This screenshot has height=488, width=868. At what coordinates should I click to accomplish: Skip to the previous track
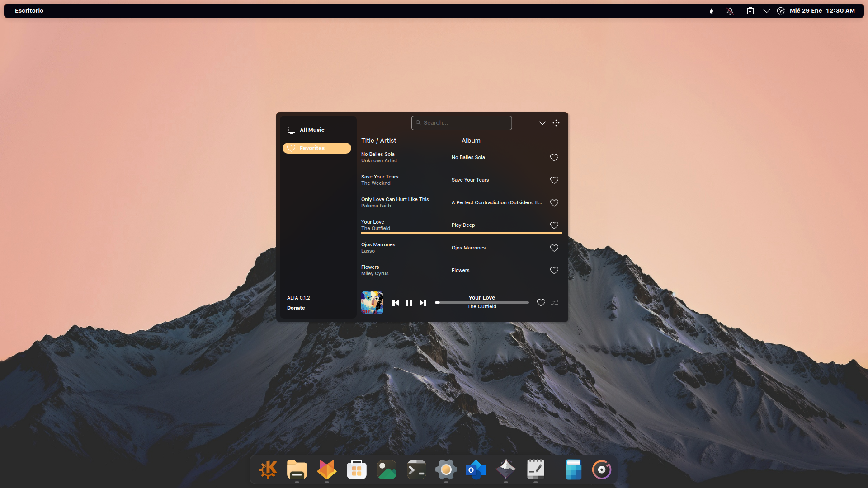[x=396, y=303]
